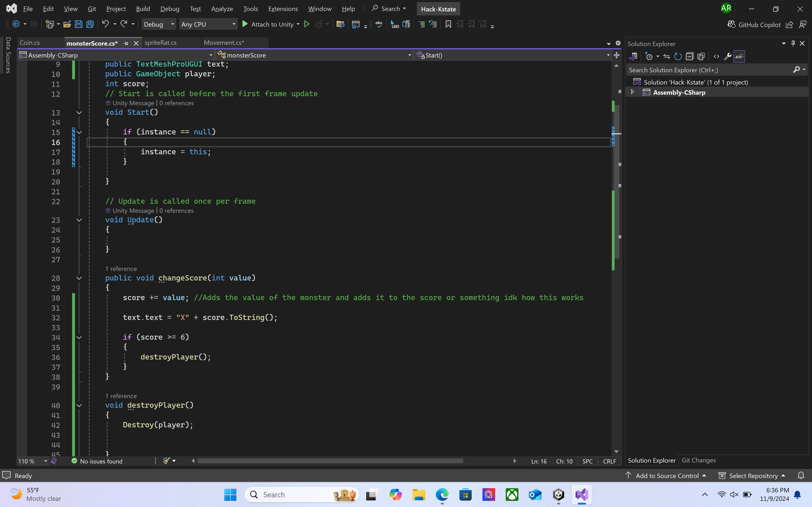Click the Toggle Bookmark icon in toolbar
Screen dimensions: 812x507
click(x=448, y=24)
